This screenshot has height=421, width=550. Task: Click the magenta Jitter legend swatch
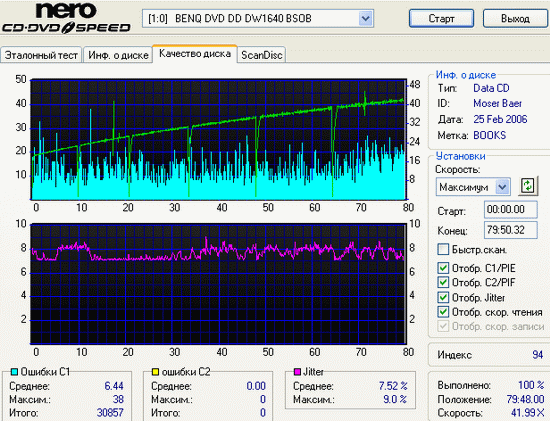297,372
